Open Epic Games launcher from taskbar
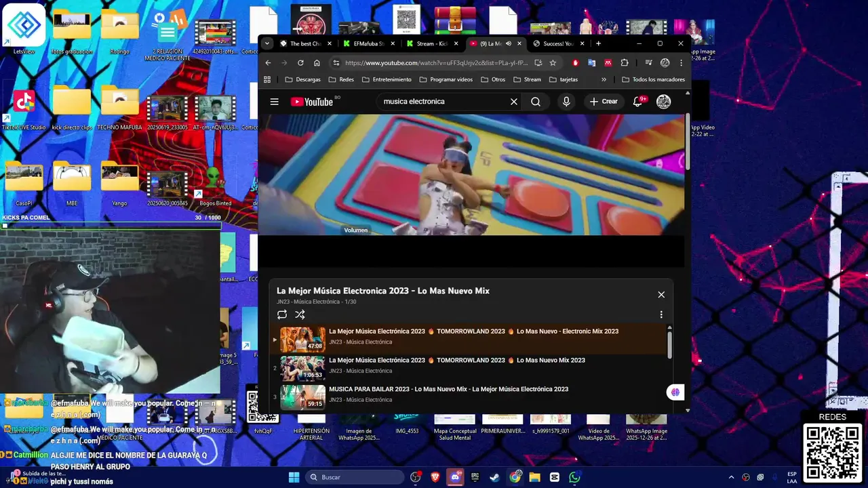This screenshot has width=868, height=488. (x=475, y=477)
